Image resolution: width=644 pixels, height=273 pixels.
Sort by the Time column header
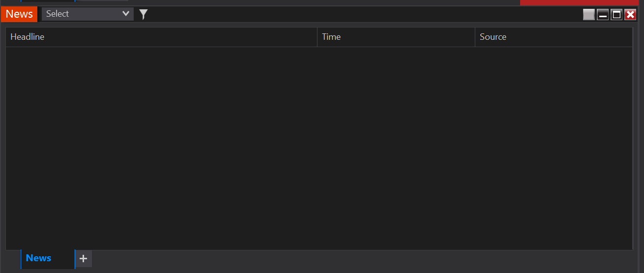tap(331, 37)
